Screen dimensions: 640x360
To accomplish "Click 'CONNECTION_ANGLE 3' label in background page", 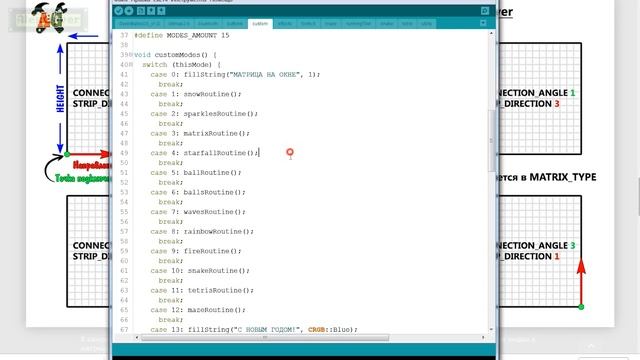I will coord(536,246).
